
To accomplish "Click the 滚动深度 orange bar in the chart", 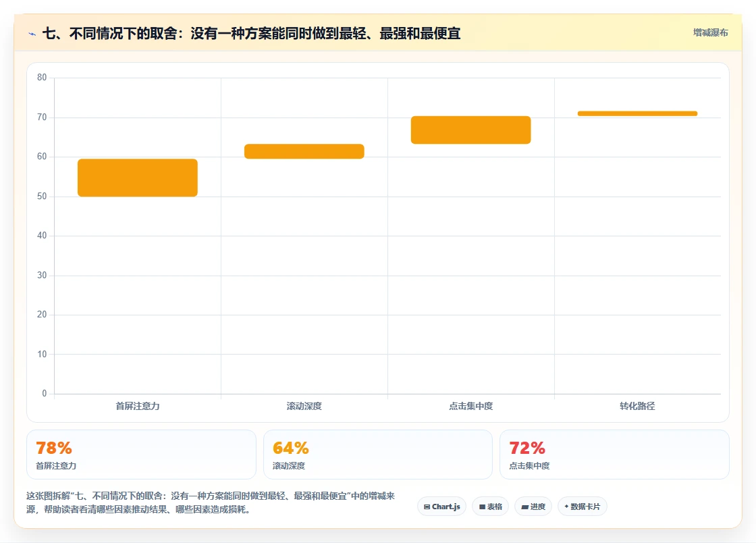I will [x=304, y=151].
